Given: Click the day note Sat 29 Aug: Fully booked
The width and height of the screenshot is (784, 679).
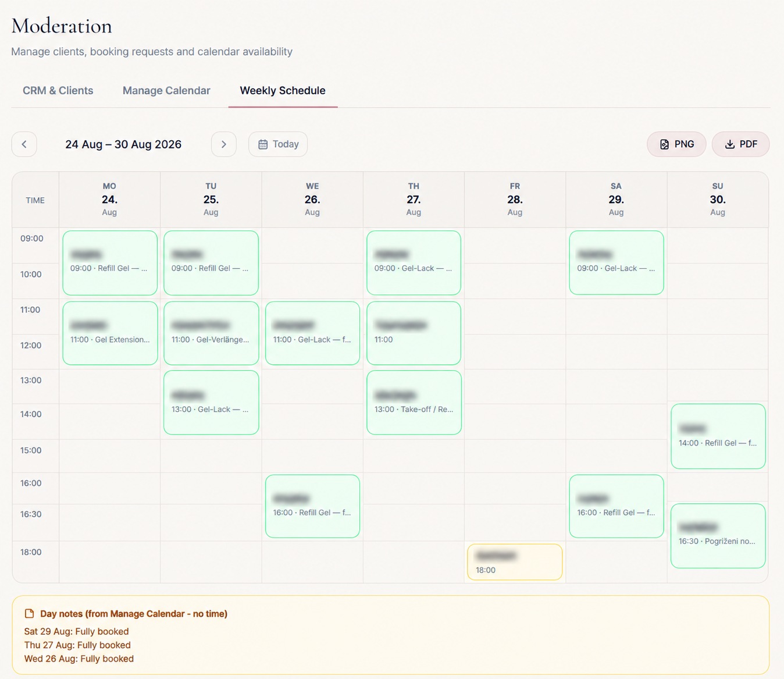Looking at the screenshot, I should (x=77, y=631).
